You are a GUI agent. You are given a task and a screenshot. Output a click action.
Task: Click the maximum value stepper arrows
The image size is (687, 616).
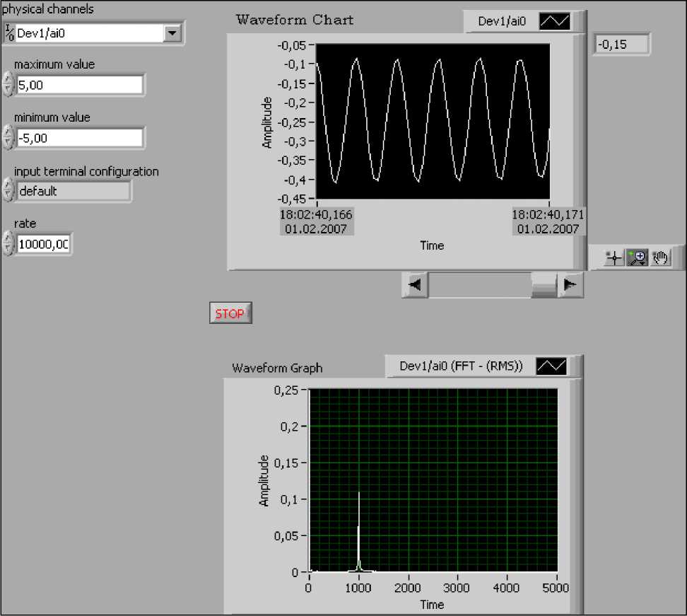click(8, 85)
